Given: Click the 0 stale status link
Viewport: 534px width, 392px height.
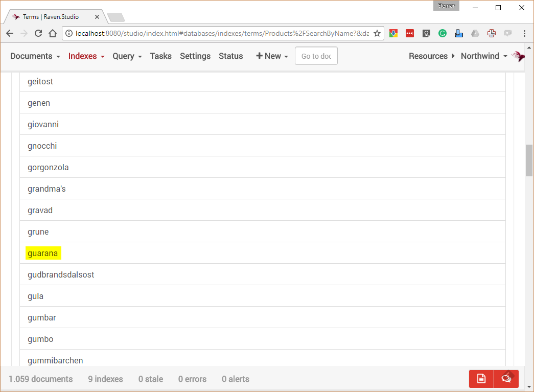Looking at the screenshot, I should [151, 379].
